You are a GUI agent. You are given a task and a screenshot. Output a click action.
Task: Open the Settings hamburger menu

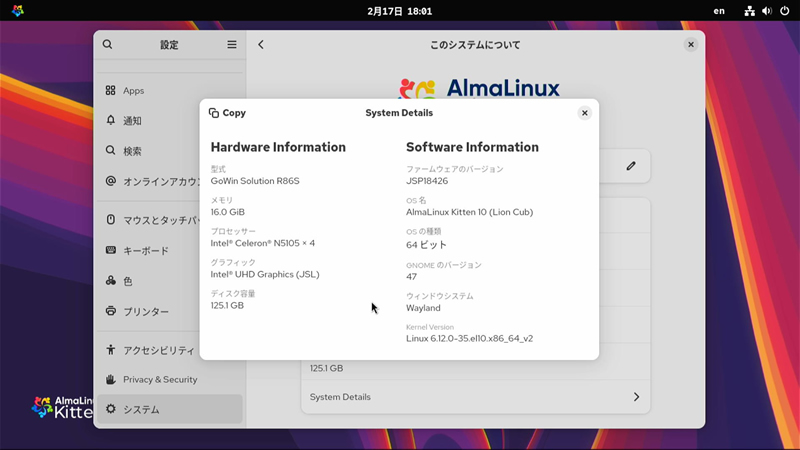(232, 45)
